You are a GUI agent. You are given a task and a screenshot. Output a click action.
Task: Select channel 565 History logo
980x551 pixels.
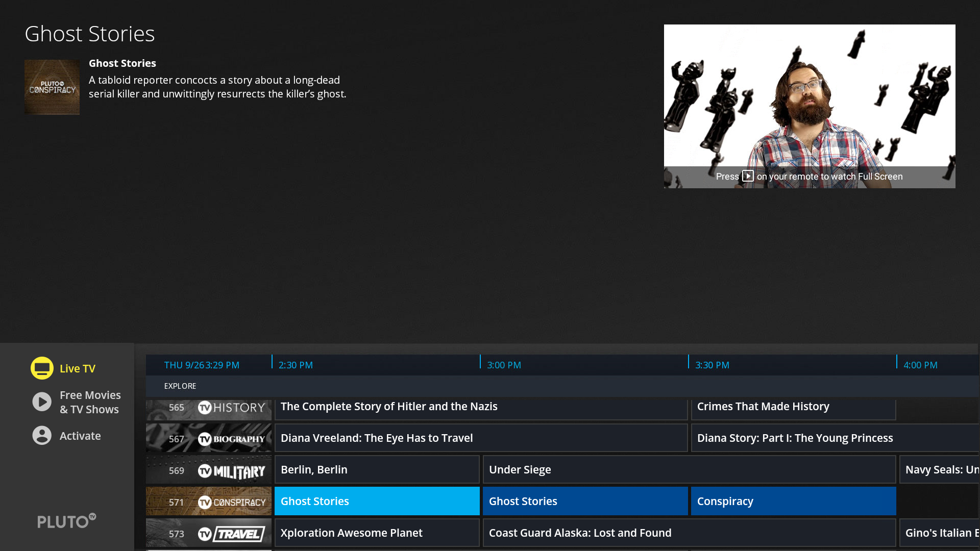click(232, 408)
